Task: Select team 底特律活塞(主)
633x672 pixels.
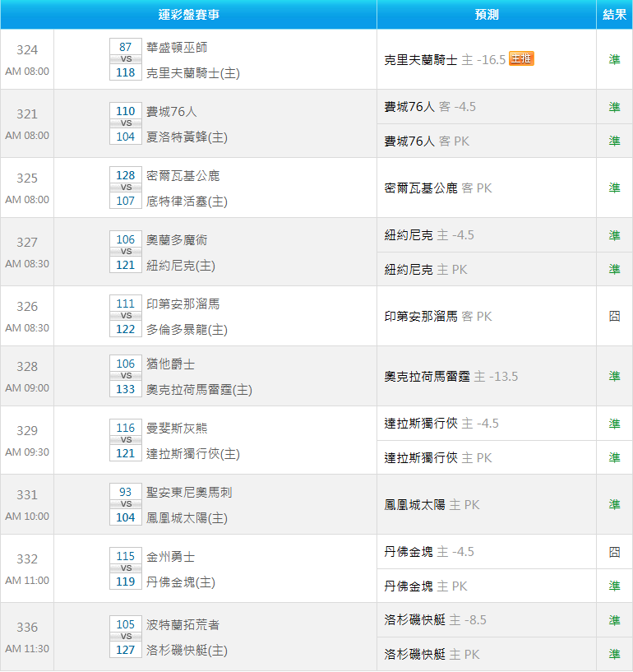Action: [187, 202]
